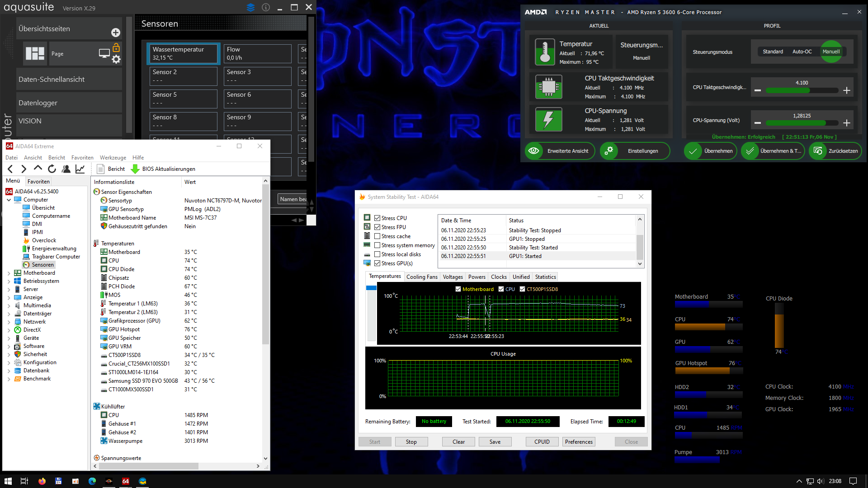
Task: Click the AIDA64 user profile toolbar icon
Action: point(66,169)
